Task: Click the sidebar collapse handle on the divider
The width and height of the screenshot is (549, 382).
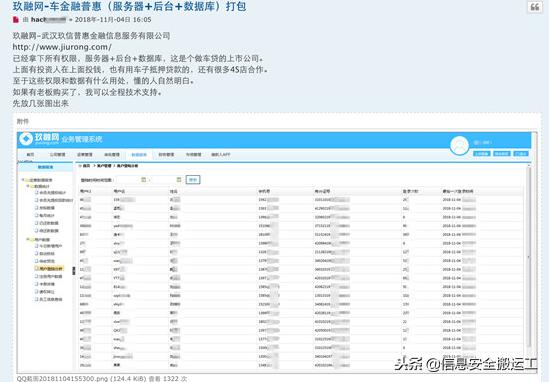Action: (x=74, y=271)
